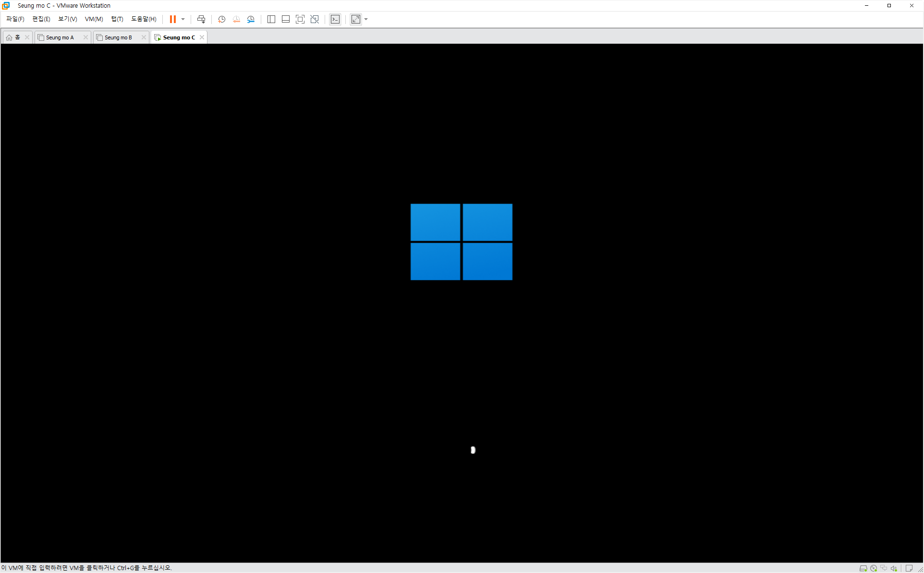The height and width of the screenshot is (573, 924).
Task: Toggle Unity mode icon
Action: point(315,19)
